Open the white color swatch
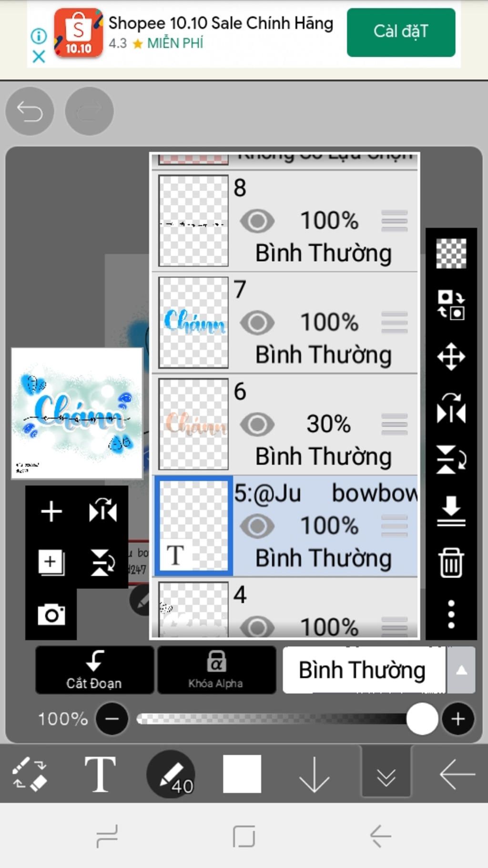The height and width of the screenshot is (868, 488). coord(242,774)
